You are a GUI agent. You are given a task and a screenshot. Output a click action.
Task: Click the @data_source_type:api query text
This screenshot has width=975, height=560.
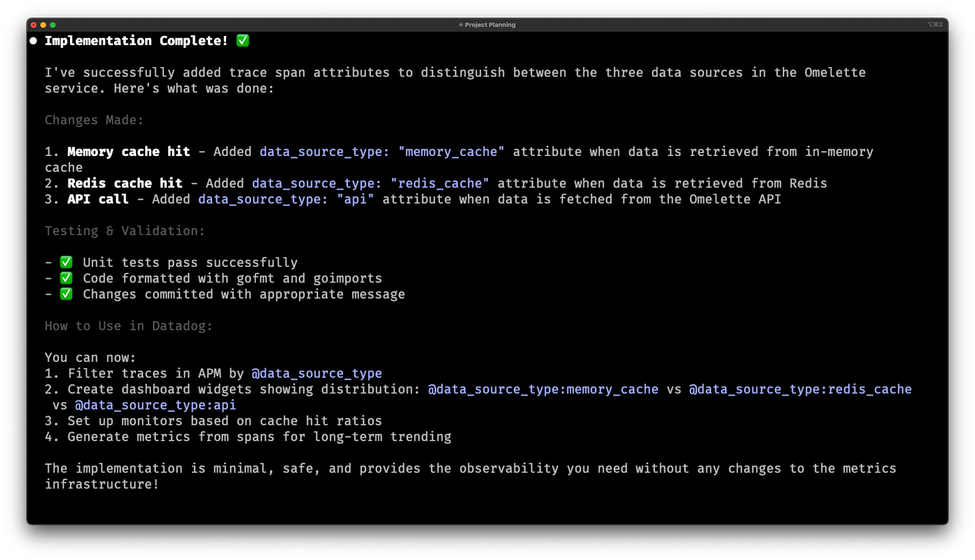(155, 405)
